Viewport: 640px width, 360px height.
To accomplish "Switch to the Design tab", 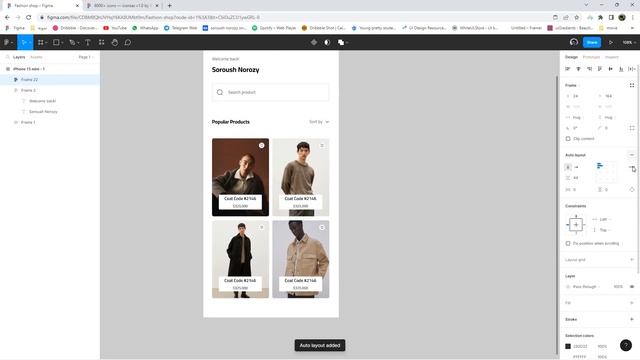I will (571, 57).
